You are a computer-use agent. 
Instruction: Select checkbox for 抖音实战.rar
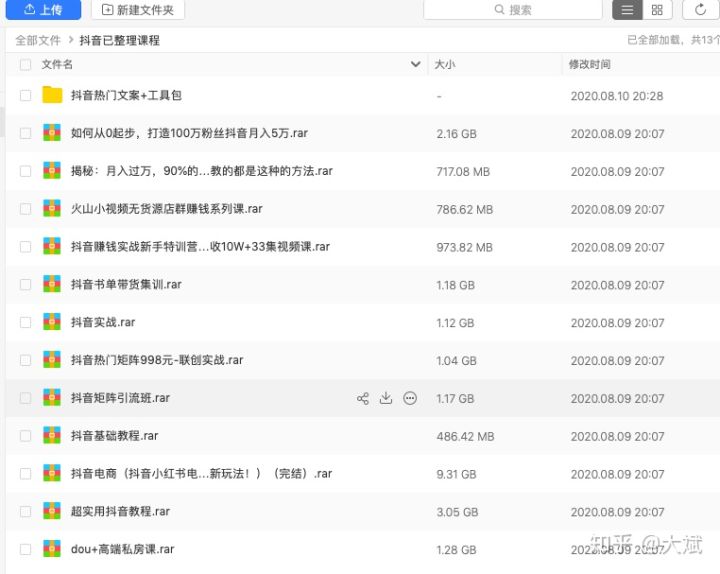26,322
